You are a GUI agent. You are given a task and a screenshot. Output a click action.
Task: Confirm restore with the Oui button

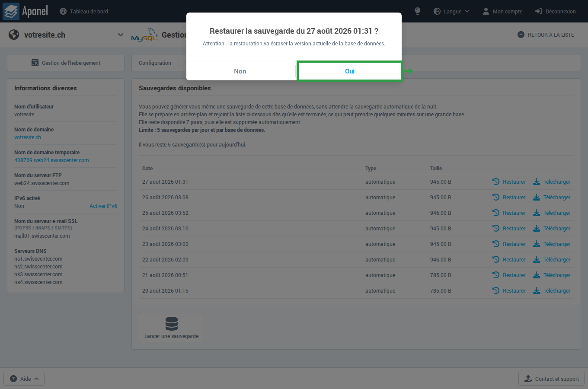pos(349,71)
